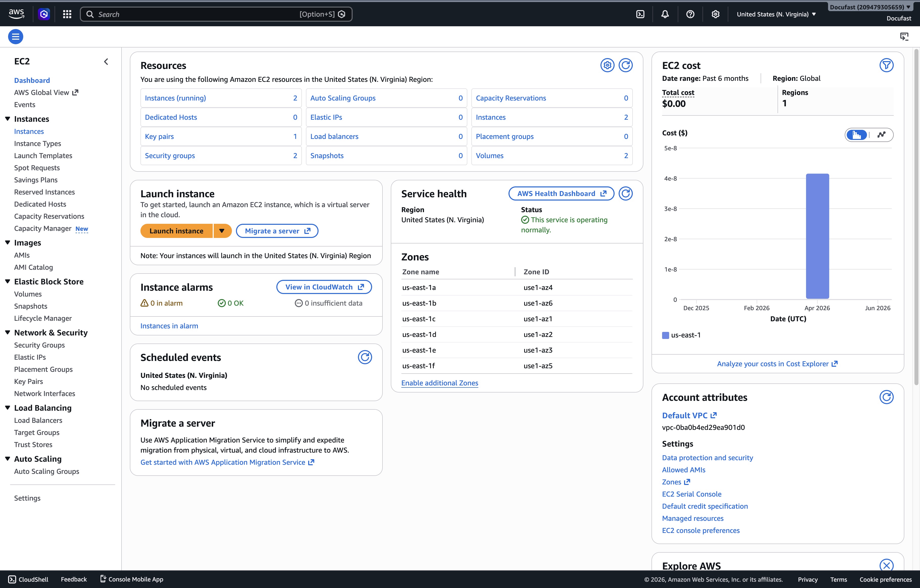Screen dimensions: 920x588
Task: Click the page vertical scrollbar
Action: tap(916, 217)
